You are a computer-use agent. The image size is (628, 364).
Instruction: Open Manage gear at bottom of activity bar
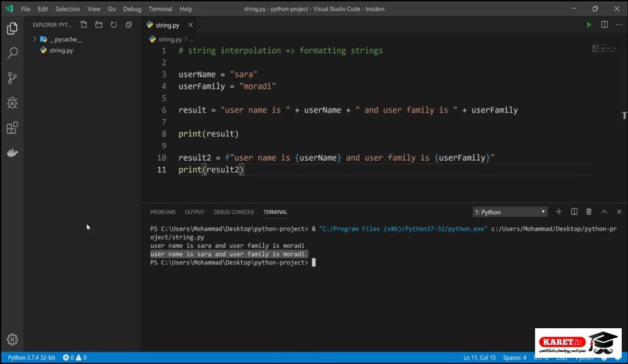coord(12,339)
